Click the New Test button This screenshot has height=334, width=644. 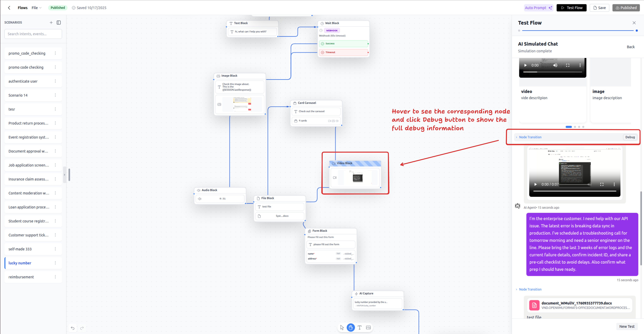tap(627, 326)
